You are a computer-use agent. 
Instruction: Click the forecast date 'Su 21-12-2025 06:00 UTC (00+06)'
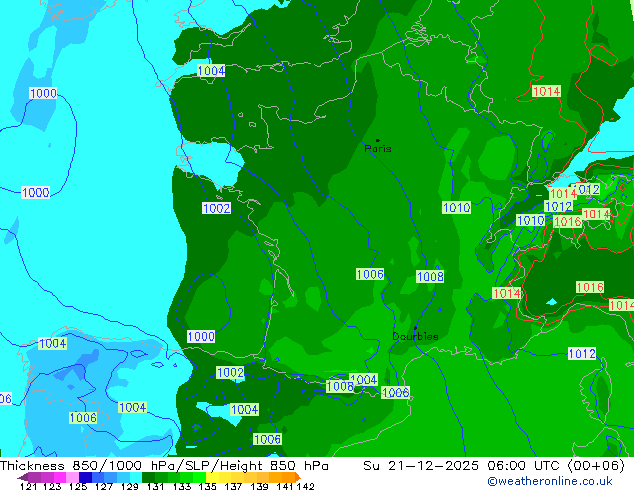click(x=494, y=466)
